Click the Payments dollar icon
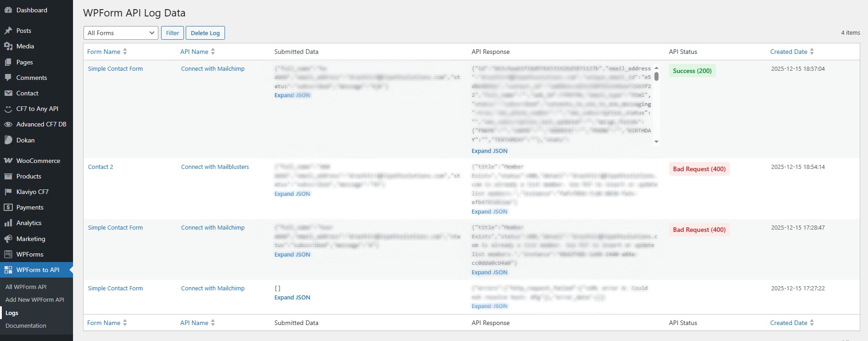 tap(8, 207)
